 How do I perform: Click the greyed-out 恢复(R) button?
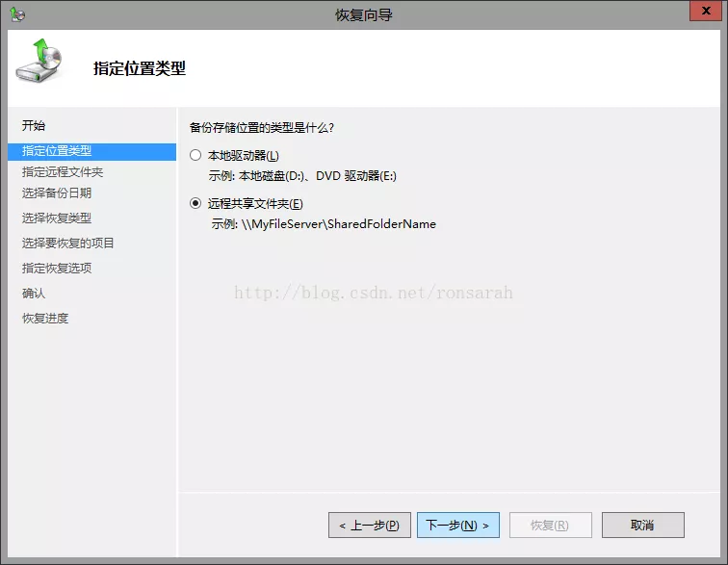550,525
